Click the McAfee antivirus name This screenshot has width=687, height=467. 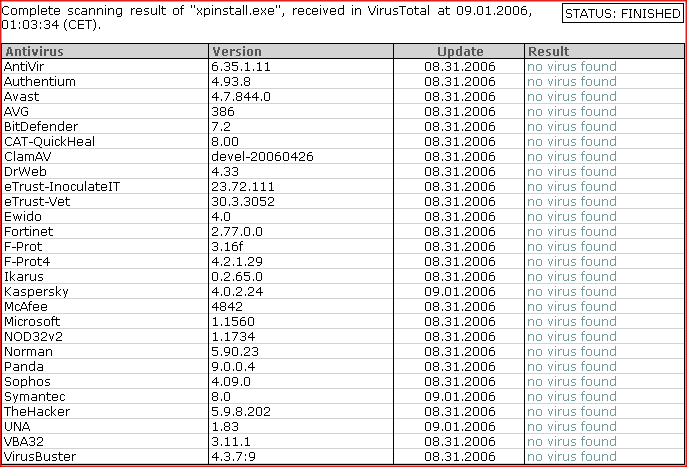pos(26,306)
